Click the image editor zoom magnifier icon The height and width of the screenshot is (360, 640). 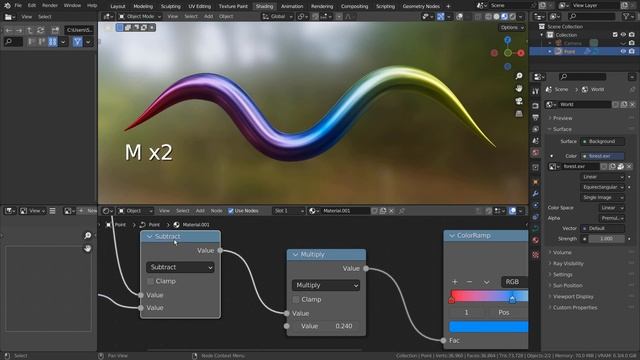click(x=87, y=236)
